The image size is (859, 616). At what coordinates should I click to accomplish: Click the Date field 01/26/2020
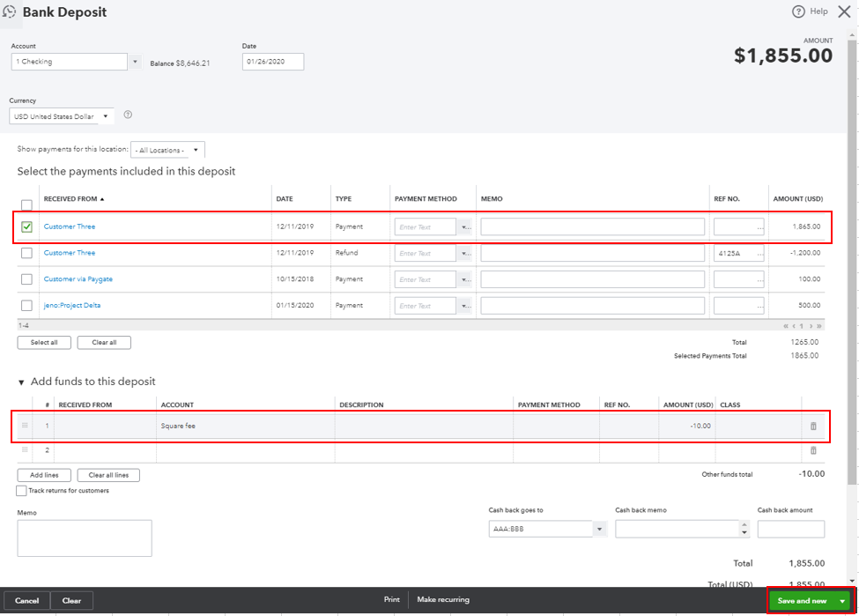(273, 62)
